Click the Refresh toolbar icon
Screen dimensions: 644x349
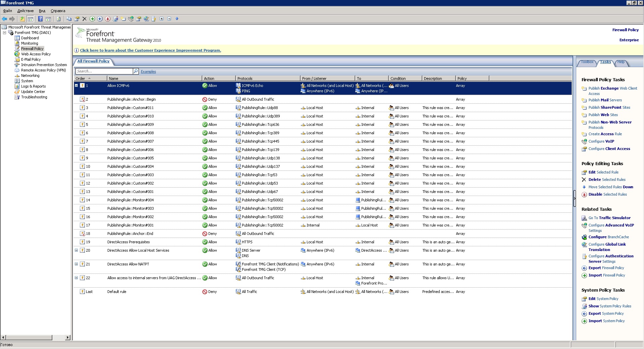pos(58,19)
